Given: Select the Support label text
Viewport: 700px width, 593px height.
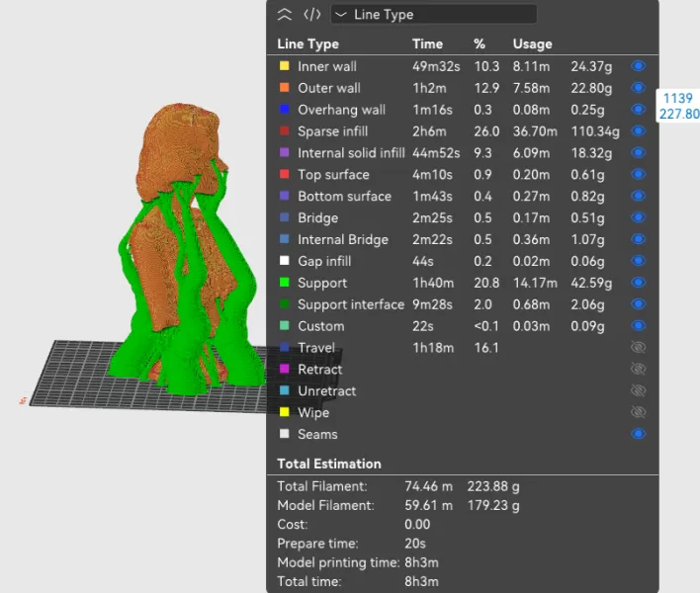Looking at the screenshot, I should 322,283.
